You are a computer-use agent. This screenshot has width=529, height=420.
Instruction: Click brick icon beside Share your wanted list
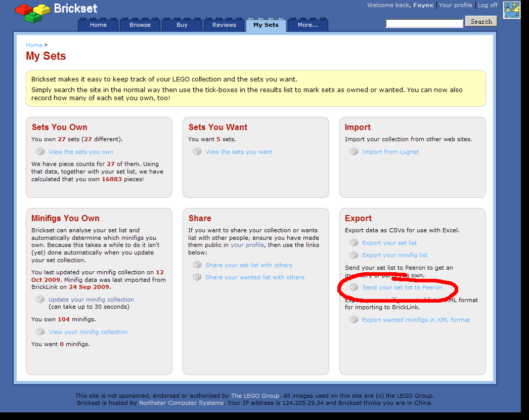[197, 277]
